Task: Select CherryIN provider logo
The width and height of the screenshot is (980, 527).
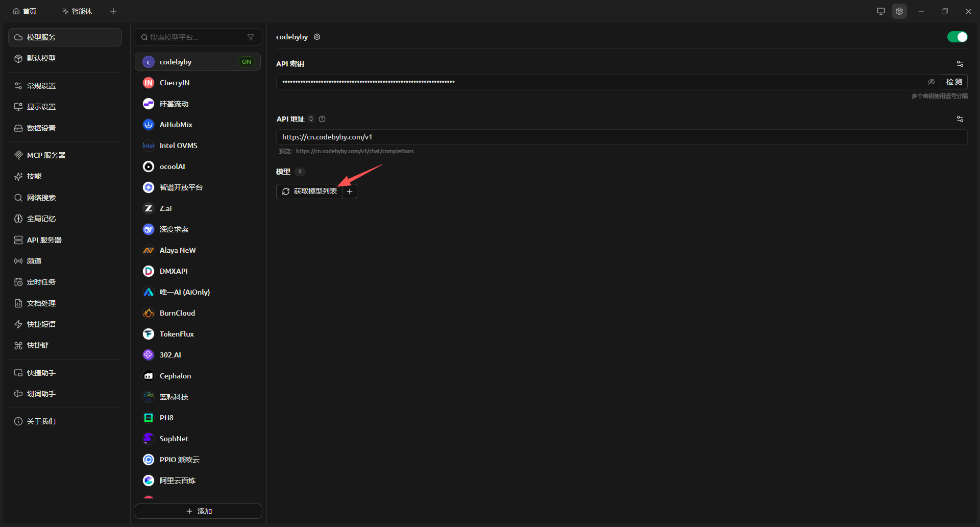Action: pos(149,83)
